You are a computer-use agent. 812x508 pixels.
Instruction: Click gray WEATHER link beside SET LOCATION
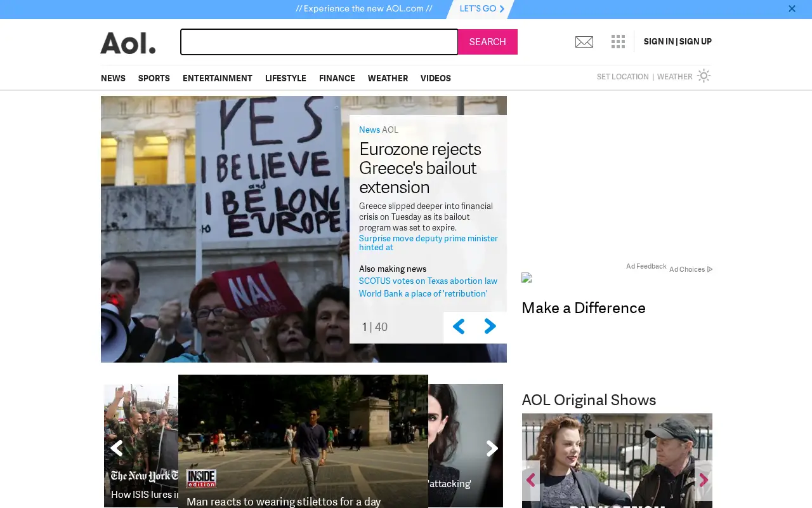674,77
